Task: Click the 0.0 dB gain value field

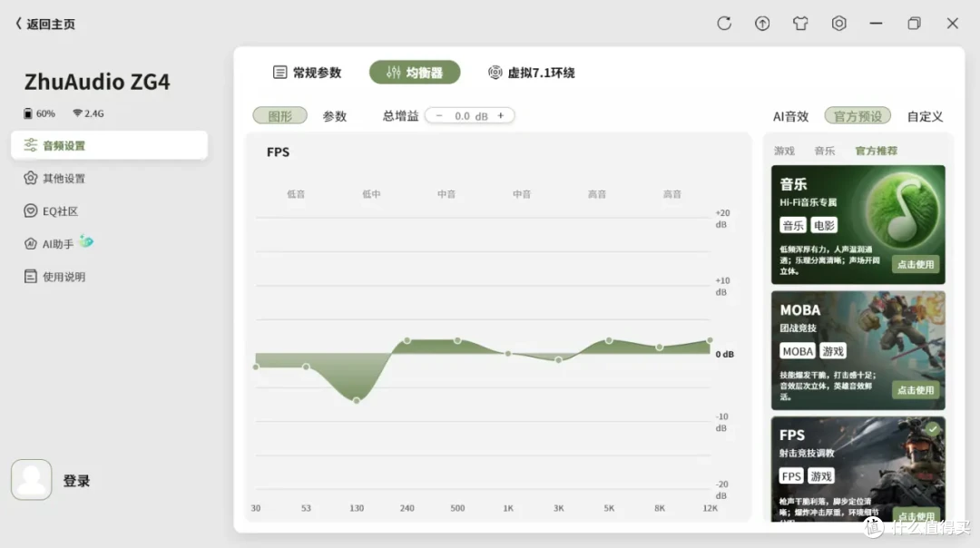Action: click(471, 115)
